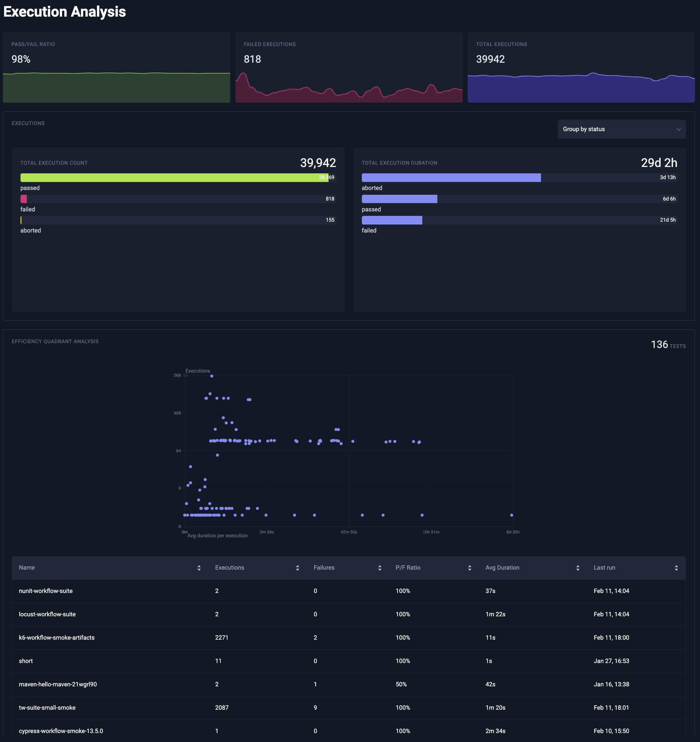Click the topmost scatter point in Efficiency Quadrant
Image resolution: width=700 pixels, height=742 pixels.
click(x=211, y=376)
